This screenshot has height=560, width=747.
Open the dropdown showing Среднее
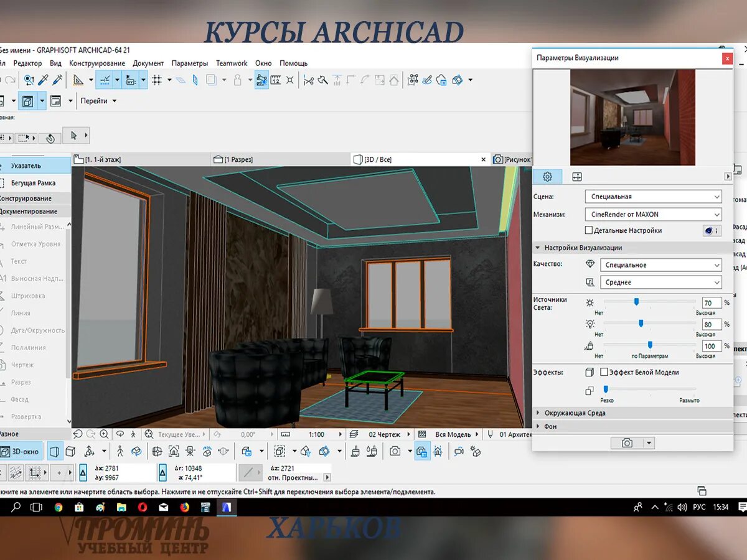tap(661, 282)
